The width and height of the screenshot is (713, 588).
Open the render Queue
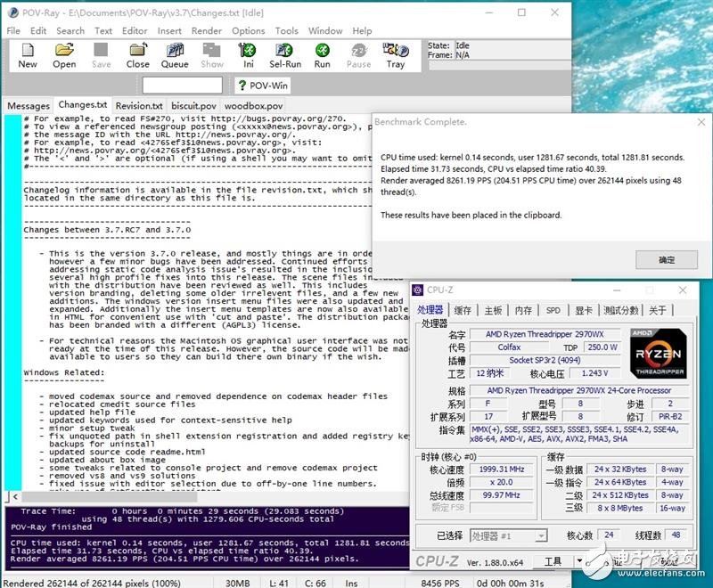175,55
